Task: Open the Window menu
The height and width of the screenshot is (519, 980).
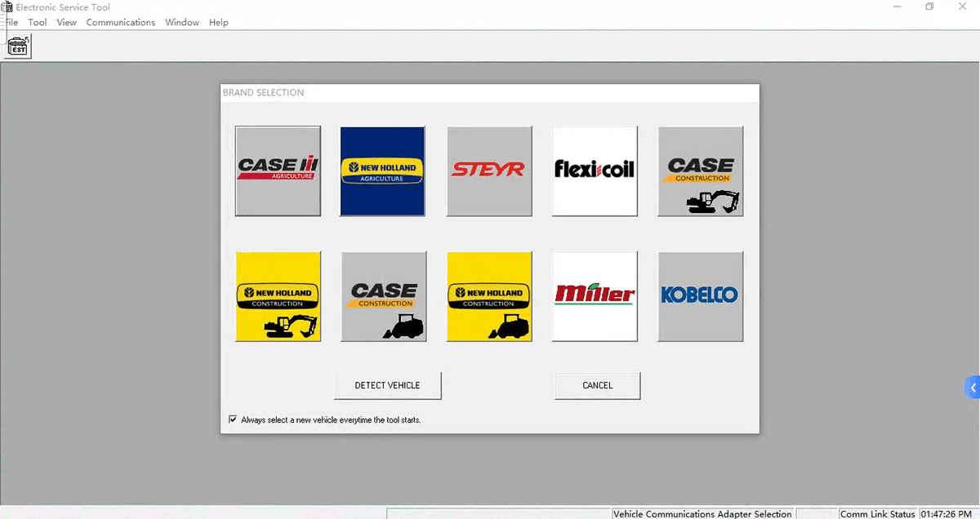Action: click(182, 22)
